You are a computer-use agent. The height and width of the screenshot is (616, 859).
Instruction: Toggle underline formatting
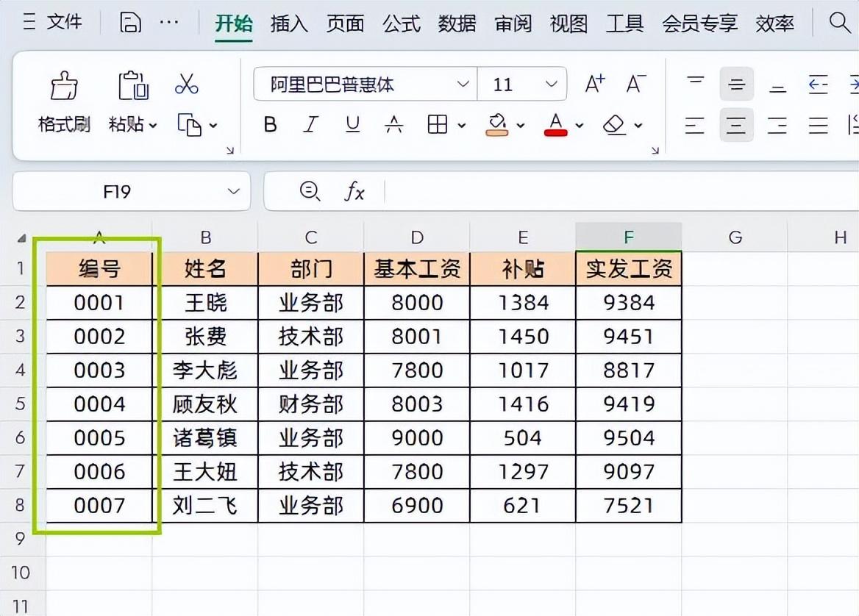(353, 125)
